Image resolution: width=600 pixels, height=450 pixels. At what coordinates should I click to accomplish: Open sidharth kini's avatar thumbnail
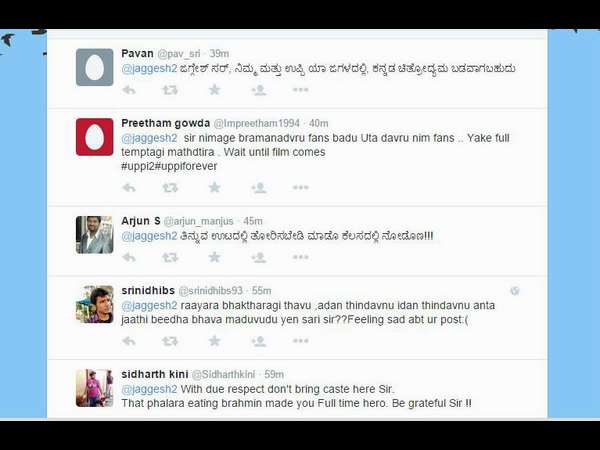pyautogui.click(x=95, y=388)
